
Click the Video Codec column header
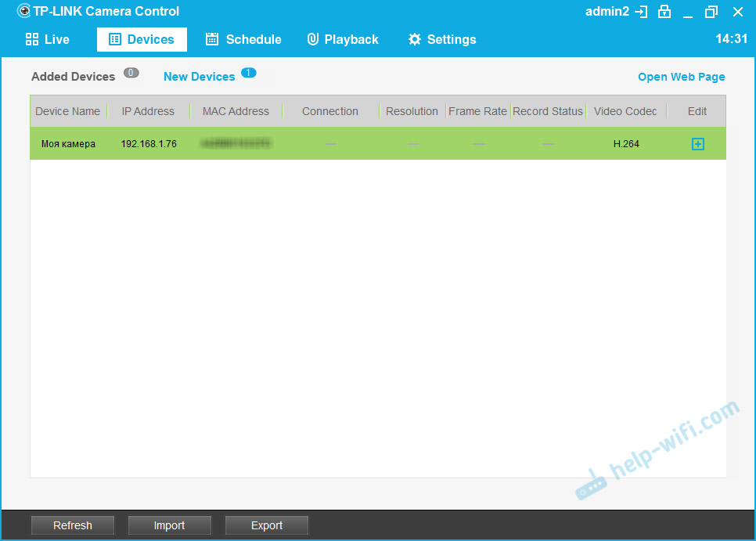pyautogui.click(x=625, y=111)
